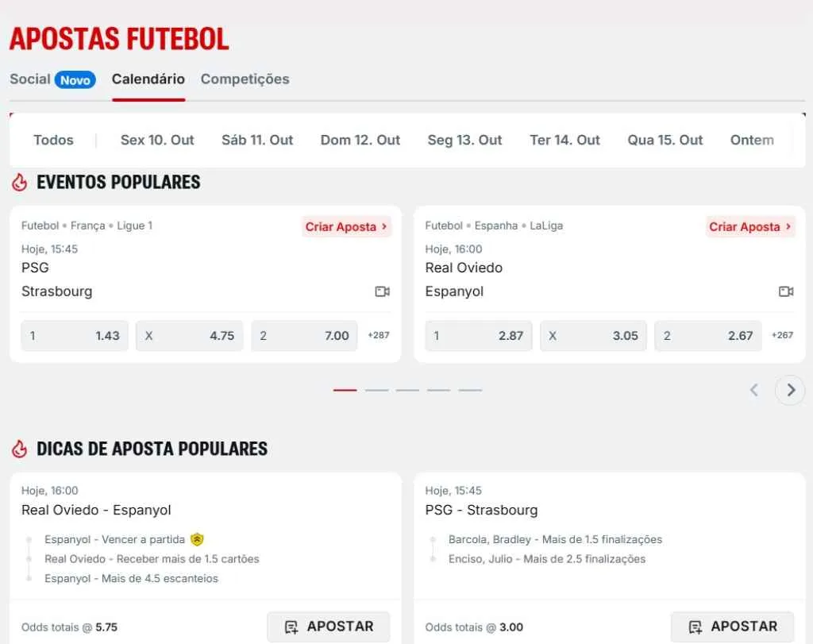The width and height of the screenshot is (813, 644).
Task: Filter matches by Sáb 11. Out date
Action: click(257, 140)
